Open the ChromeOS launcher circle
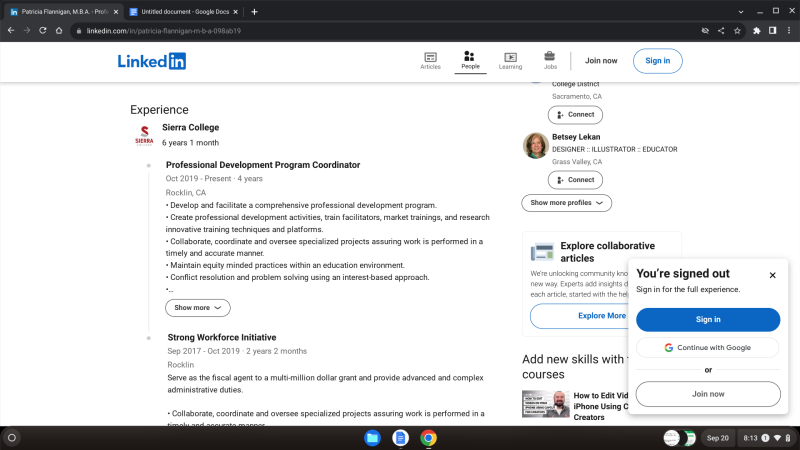 point(12,438)
